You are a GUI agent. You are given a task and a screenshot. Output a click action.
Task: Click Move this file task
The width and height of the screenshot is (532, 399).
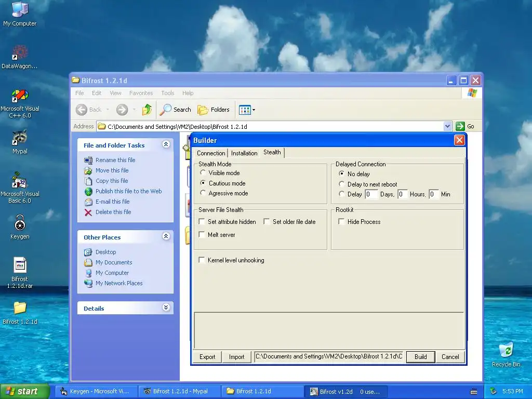click(112, 170)
